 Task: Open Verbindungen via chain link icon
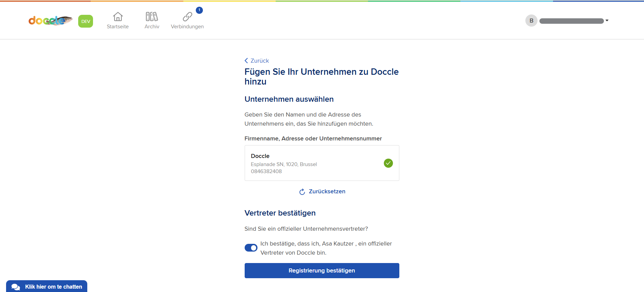(187, 17)
